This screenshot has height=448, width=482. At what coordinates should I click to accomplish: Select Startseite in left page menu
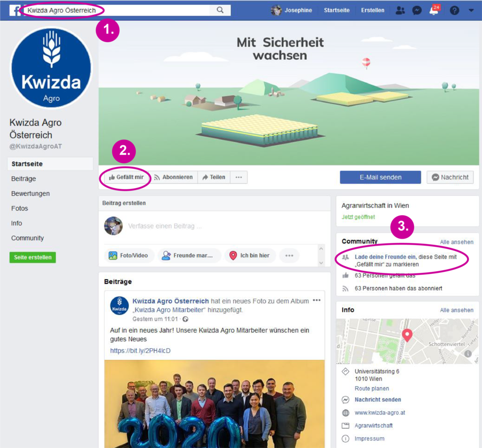[x=50, y=164]
